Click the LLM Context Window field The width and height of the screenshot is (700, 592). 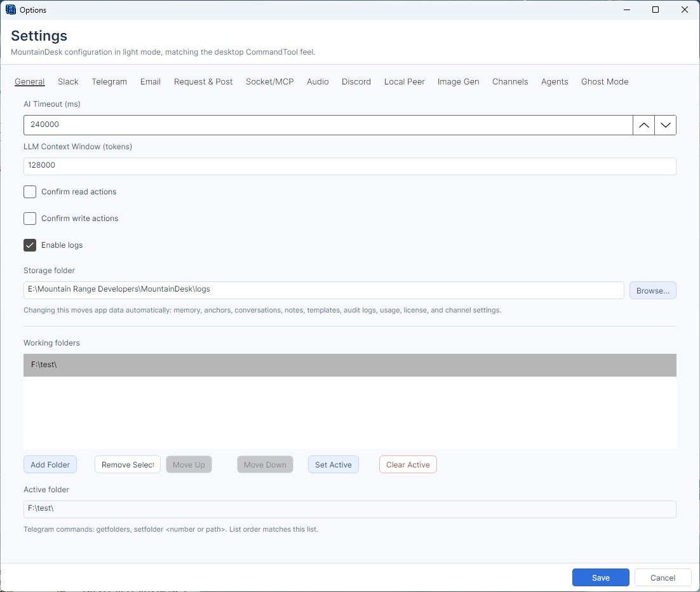point(349,166)
